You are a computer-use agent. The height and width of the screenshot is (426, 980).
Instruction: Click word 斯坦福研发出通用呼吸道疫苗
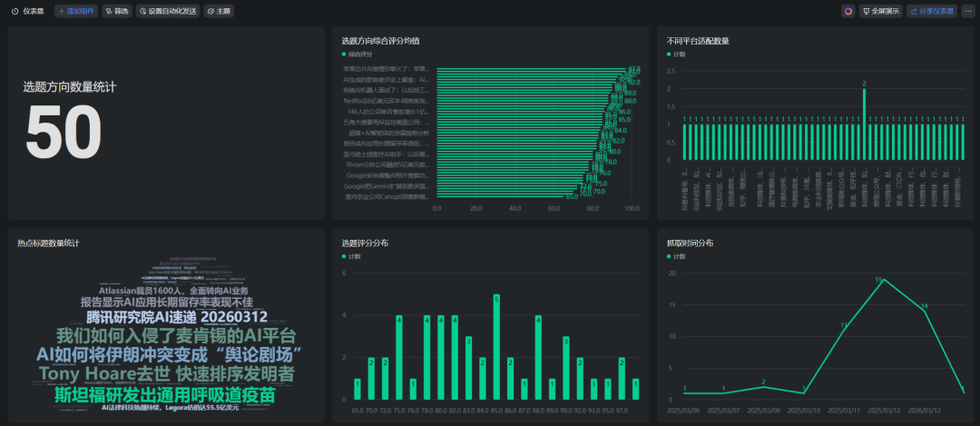[x=165, y=395]
